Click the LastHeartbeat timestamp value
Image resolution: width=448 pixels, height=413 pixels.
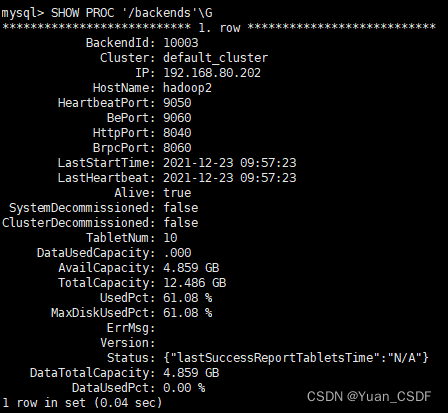[230, 178]
